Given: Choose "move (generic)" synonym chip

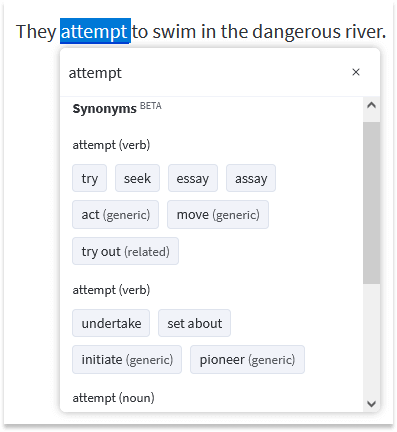Looking at the screenshot, I should [x=218, y=215].
